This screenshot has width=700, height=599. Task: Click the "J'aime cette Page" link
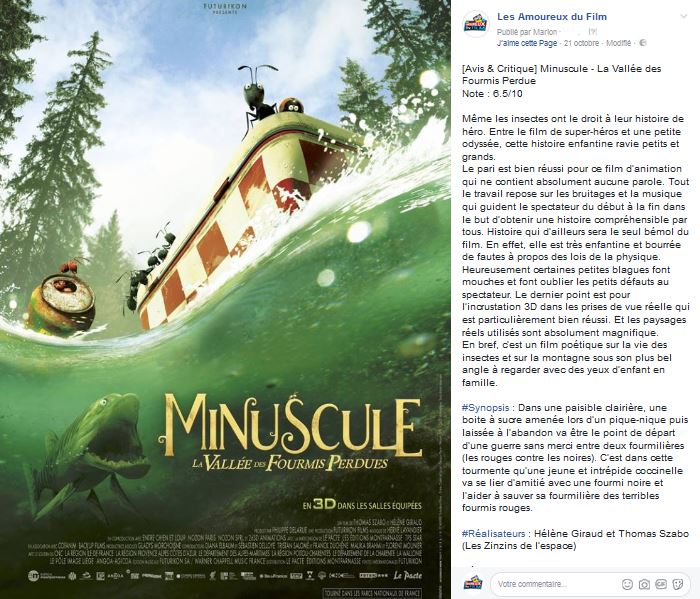(527, 44)
